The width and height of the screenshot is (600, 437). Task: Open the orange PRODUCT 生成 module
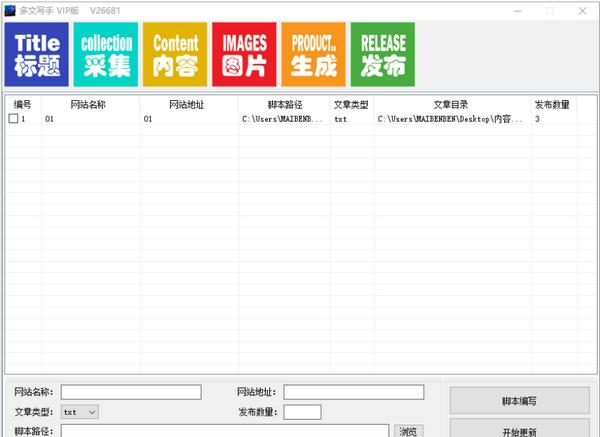point(313,54)
